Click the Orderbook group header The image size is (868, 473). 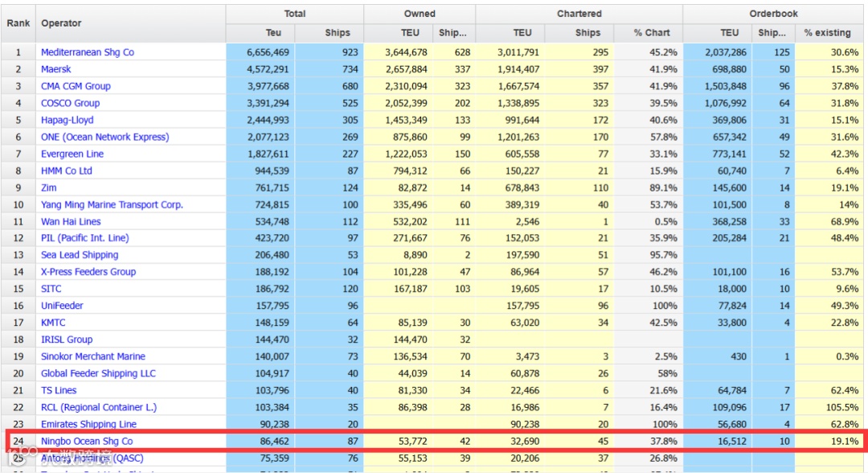(773, 14)
